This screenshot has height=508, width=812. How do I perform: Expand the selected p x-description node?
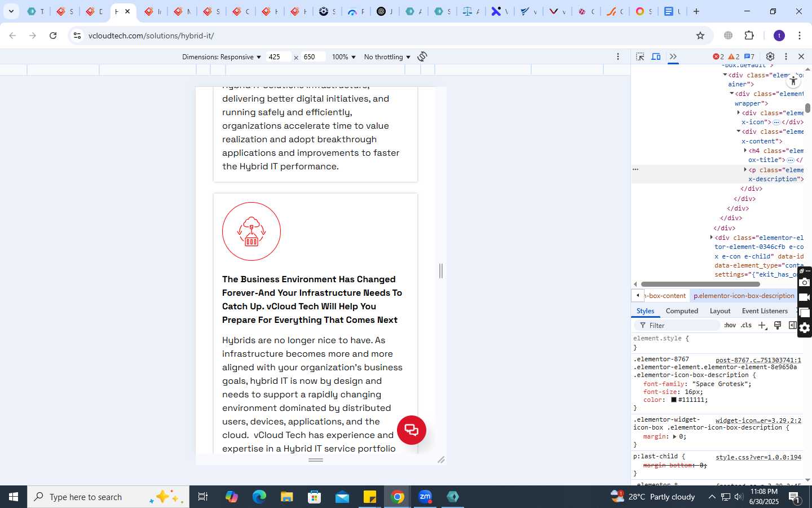pyautogui.click(x=745, y=170)
